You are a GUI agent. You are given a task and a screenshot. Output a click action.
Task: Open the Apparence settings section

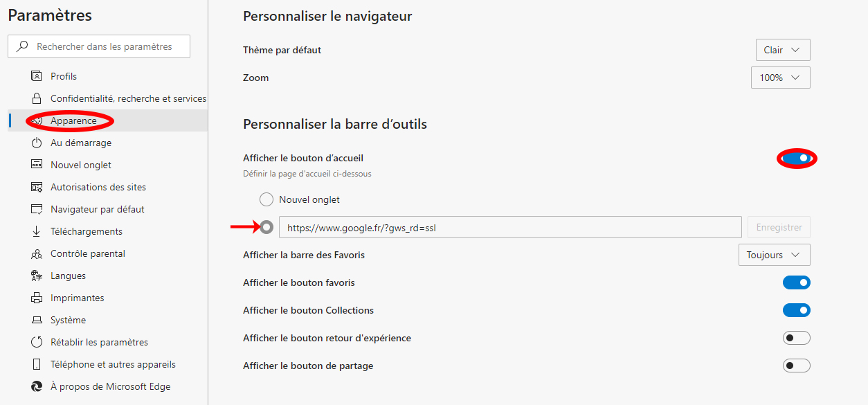[x=73, y=120]
